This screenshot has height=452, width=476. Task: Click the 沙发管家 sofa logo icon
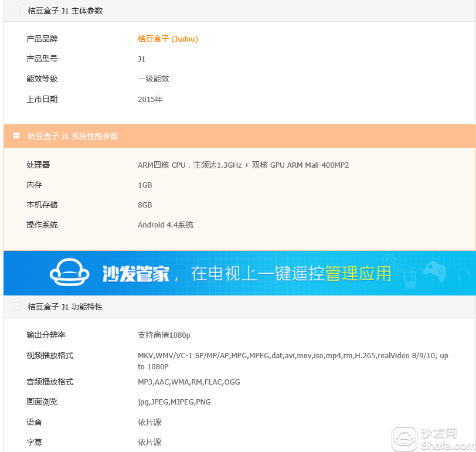[x=70, y=272]
